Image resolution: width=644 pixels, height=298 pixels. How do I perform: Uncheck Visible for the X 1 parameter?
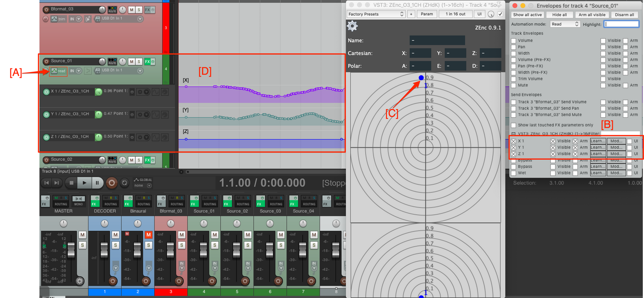[553, 141]
